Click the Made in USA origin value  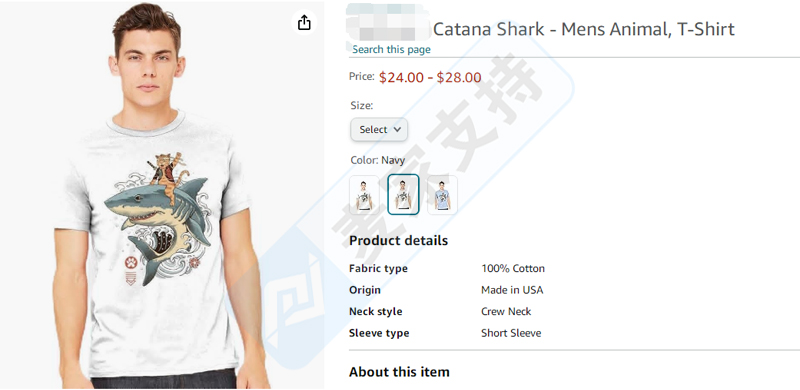coord(512,290)
